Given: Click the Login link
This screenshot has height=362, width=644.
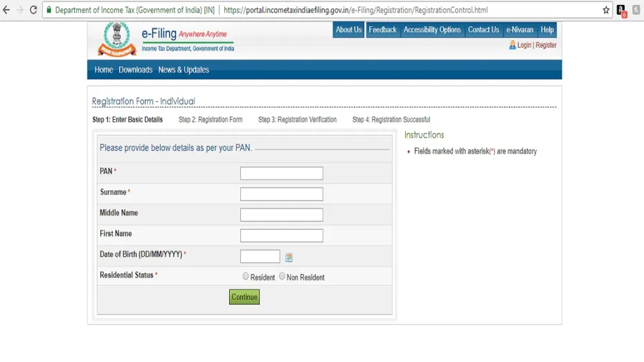Looking at the screenshot, I should tap(524, 45).
